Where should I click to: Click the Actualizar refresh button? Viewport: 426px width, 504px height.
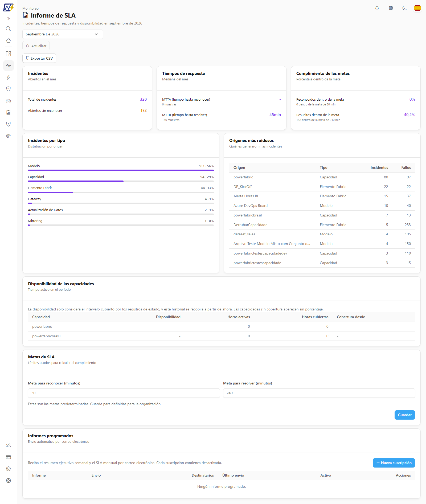click(x=36, y=46)
